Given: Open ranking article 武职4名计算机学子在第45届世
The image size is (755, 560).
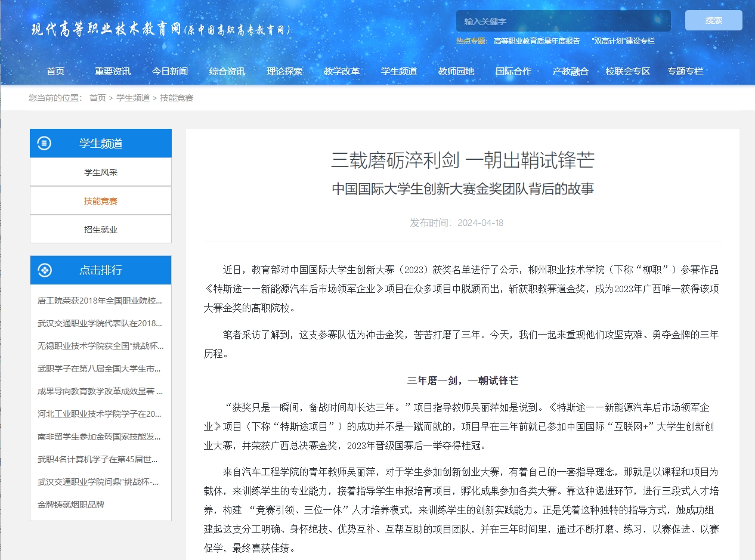Looking at the screenshot, I should click(x=100, y=459).
